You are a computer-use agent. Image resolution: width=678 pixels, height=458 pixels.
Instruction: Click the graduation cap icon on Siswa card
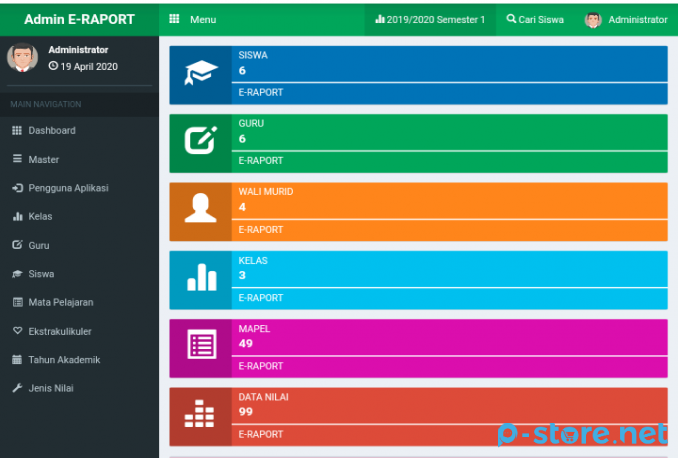coord(200,75)
